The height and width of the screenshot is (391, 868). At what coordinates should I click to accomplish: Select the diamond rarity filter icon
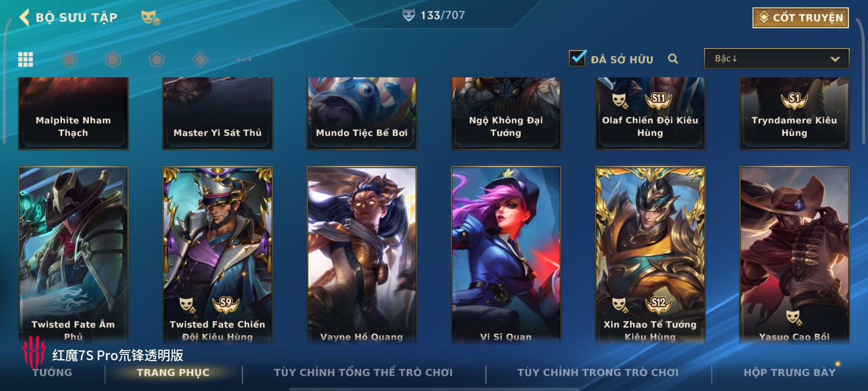tap(200, 59)
